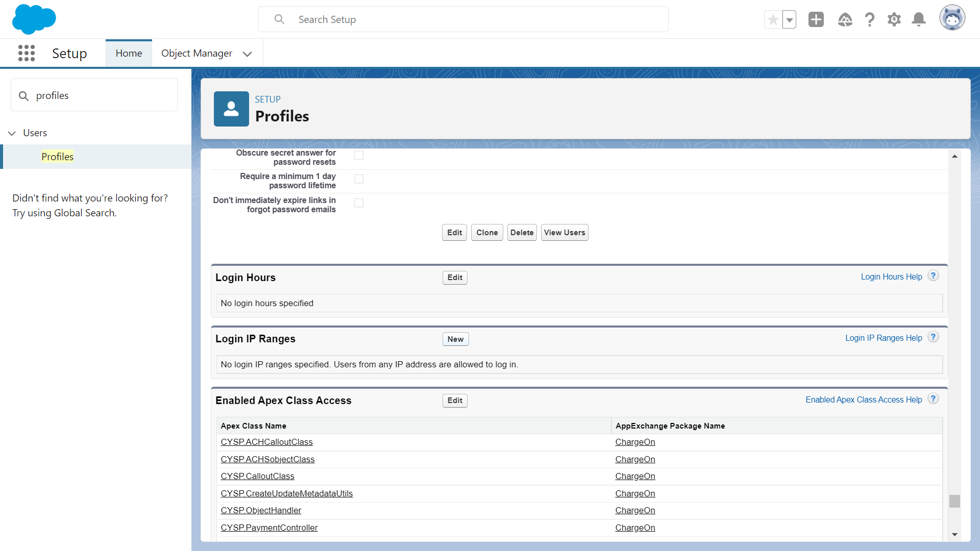
Task: Click the Delete button
Action: click(522, 233)
